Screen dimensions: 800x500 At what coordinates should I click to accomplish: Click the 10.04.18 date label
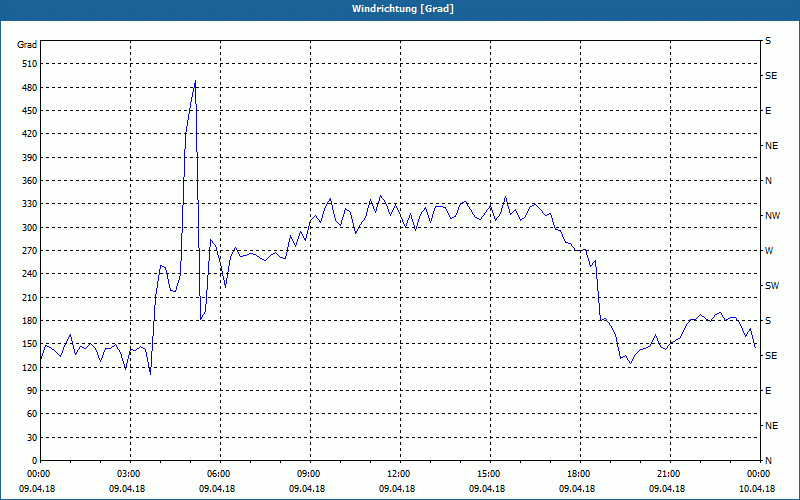click(x=757, y=489)
